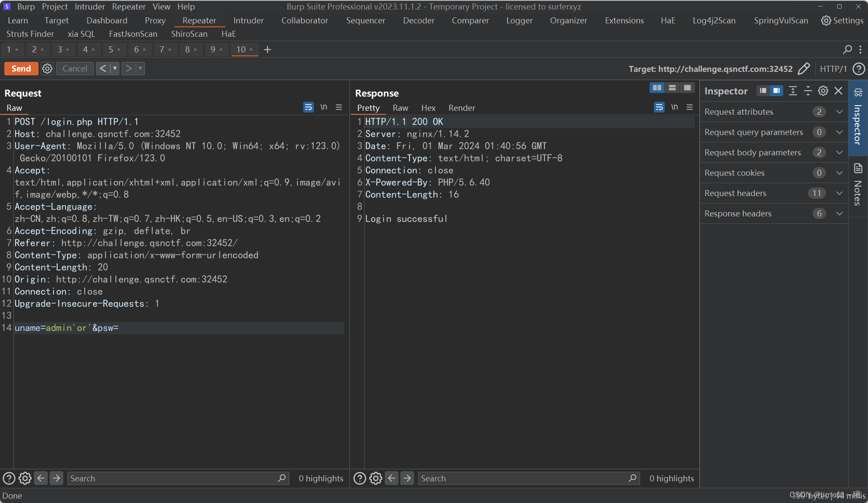Toggle word wrap in Request panel
The width and height of the screenshot is (868, 503).
tap(308, 107)
